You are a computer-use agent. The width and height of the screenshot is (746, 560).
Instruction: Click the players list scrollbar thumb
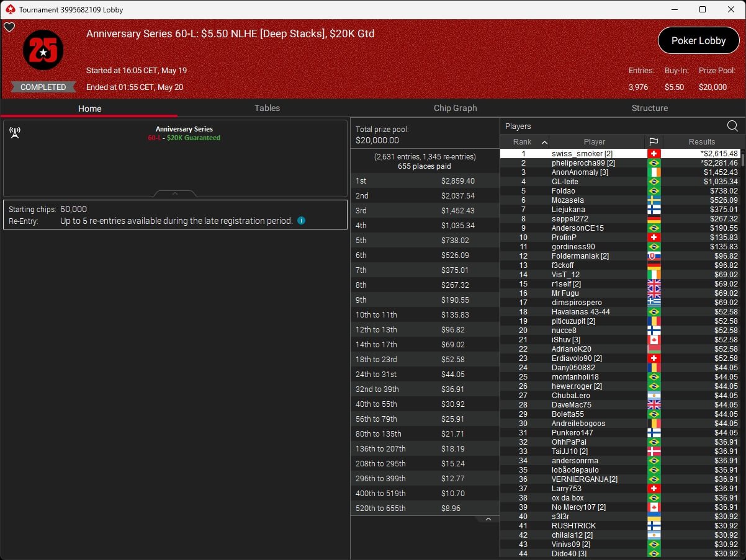click(742, 159)
